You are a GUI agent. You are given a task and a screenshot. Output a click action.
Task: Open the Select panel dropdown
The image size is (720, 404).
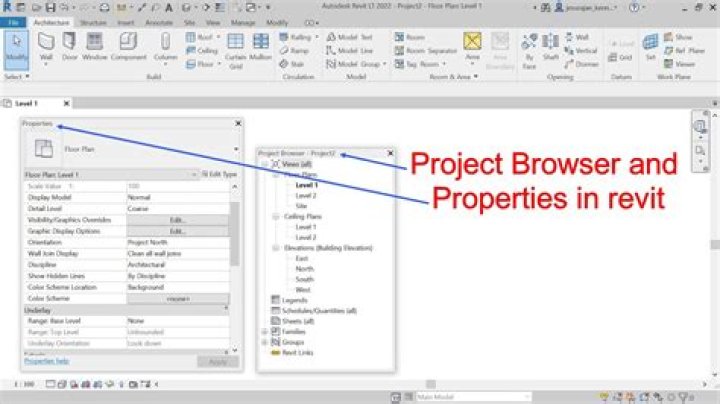[17, 77]
